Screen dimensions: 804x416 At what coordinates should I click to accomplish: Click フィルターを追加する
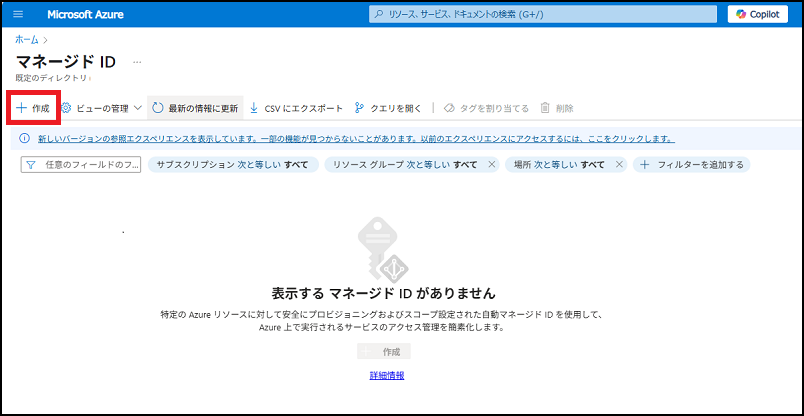pyautogui.click(x=692, y=165)
